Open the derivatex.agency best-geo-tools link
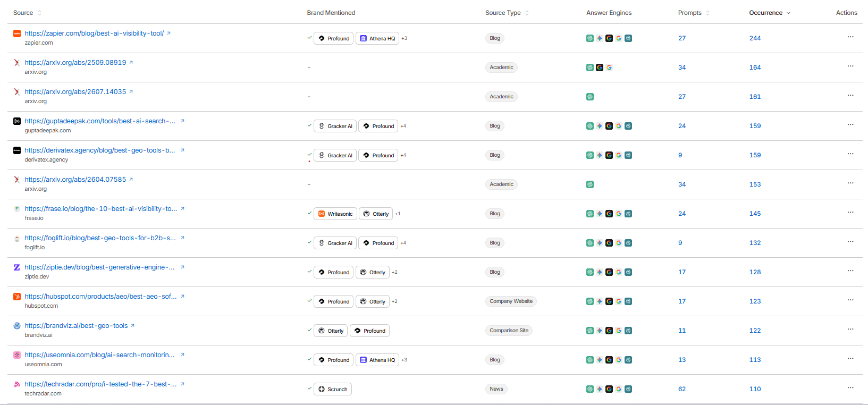 click(x=100, y=150)
